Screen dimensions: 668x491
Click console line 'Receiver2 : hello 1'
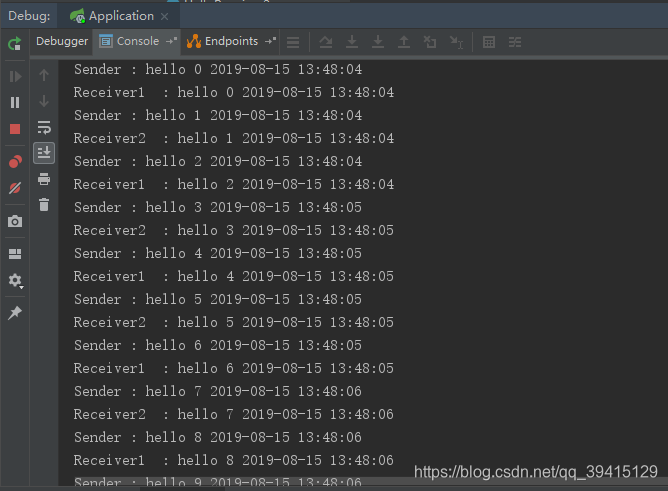tap(234, 138)
